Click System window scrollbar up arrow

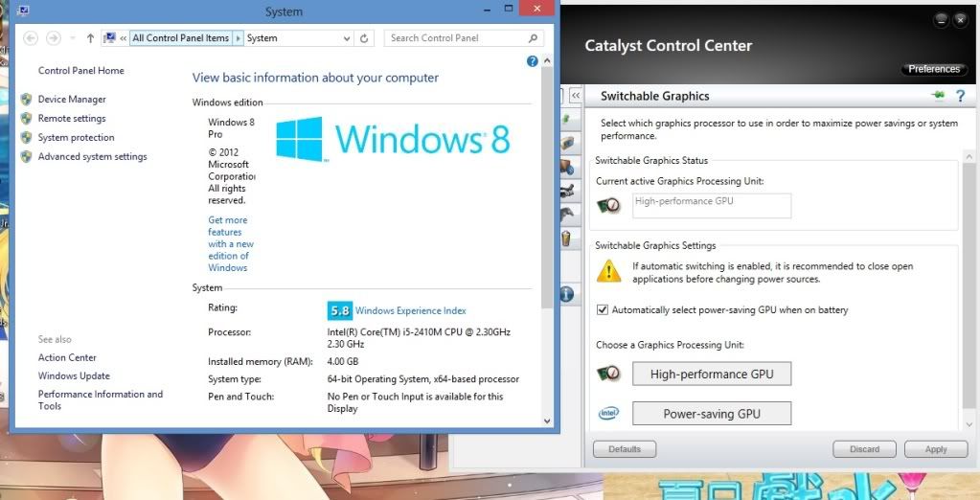pos(548,60)
